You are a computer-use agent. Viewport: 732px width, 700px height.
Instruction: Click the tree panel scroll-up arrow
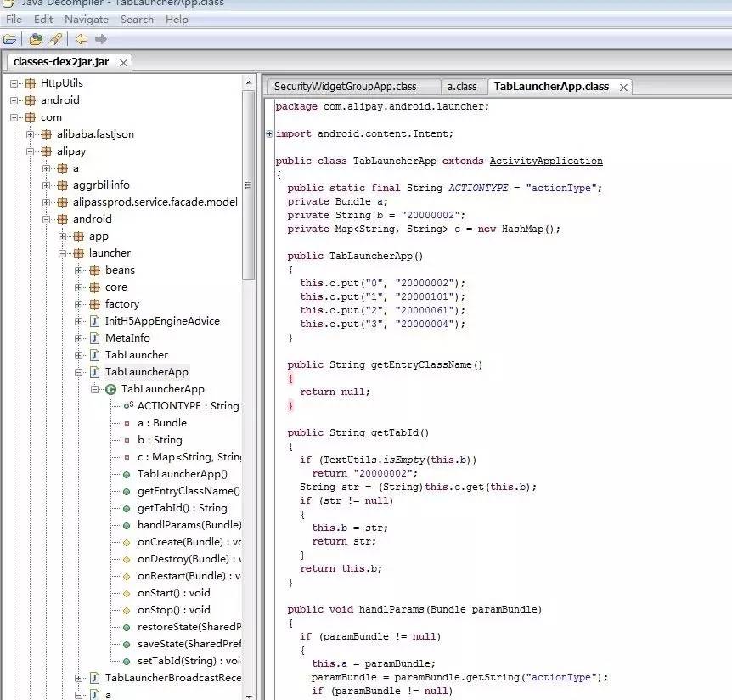pyautogui.click(x=249, y=83)
